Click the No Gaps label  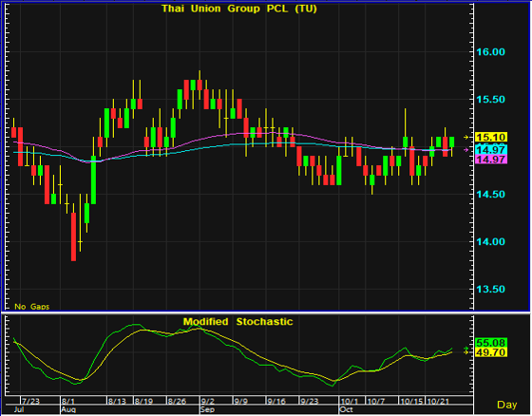[32, 307]
